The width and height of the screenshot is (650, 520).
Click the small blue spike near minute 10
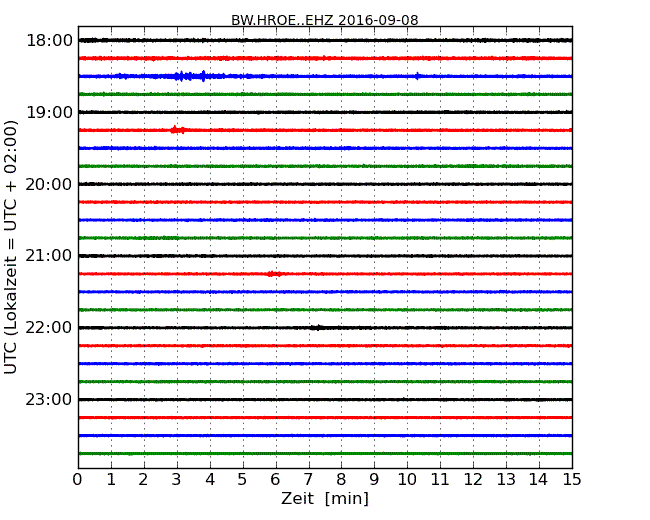tap(417, 76)
